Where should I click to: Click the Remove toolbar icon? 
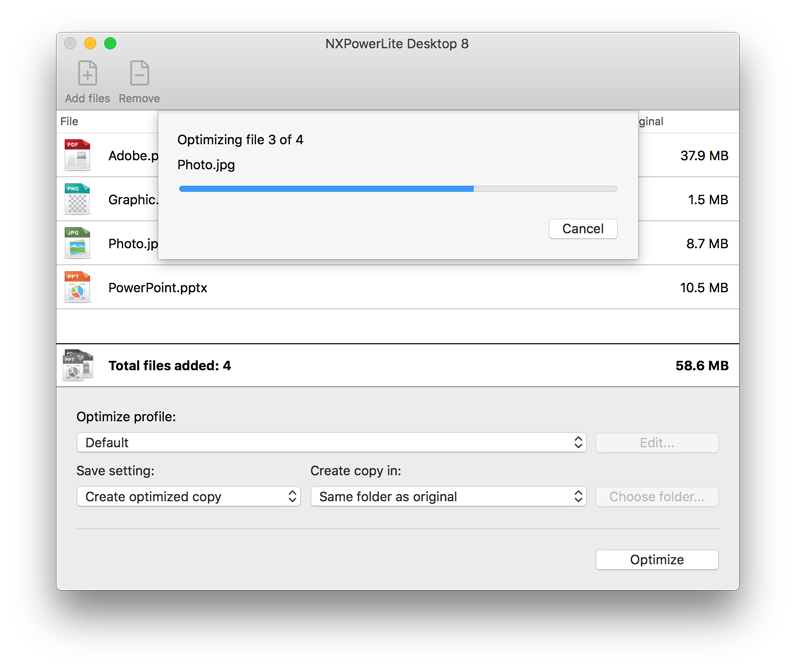pyautogui.click(x=139, y=75)
